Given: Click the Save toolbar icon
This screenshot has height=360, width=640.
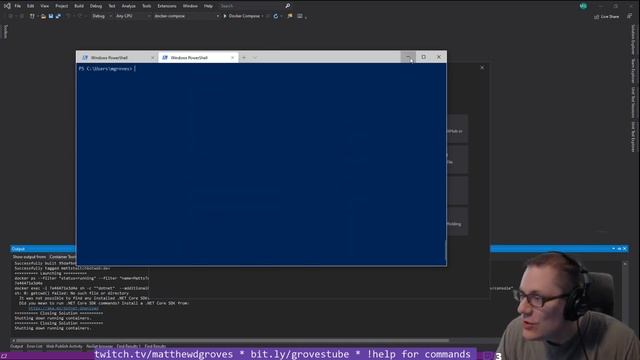Looking at the screenshot, I should 51,16.
